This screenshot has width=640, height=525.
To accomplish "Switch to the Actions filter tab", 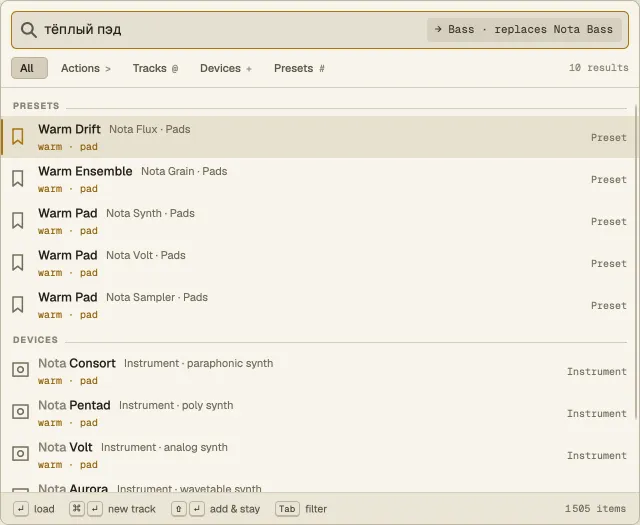I will tap(86, 68).
